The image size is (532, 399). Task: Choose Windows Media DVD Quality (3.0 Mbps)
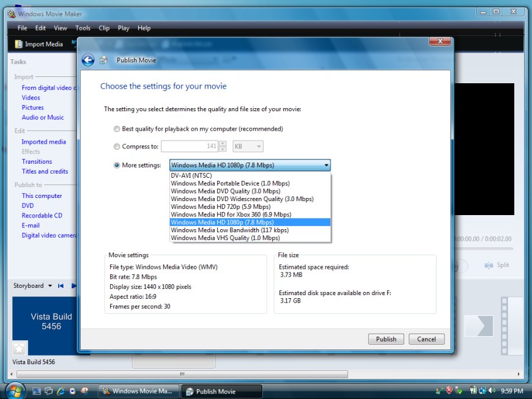tap(250, 191)
